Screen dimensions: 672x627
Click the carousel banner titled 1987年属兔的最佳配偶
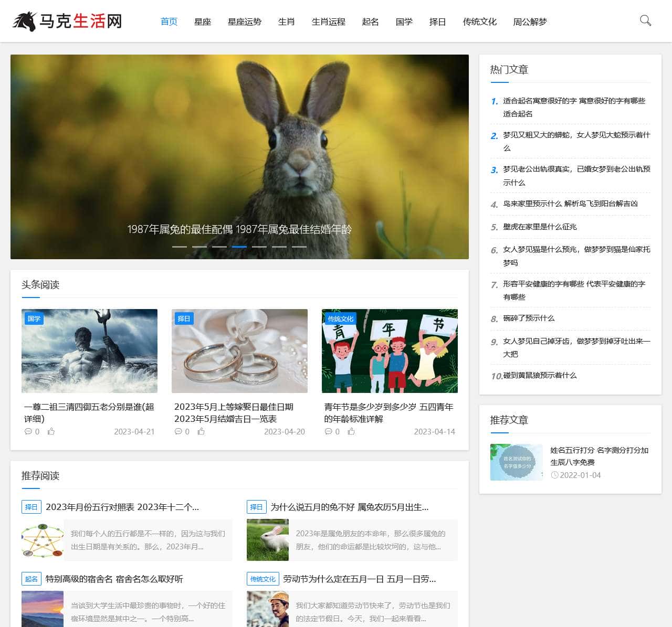pos(239,229)
